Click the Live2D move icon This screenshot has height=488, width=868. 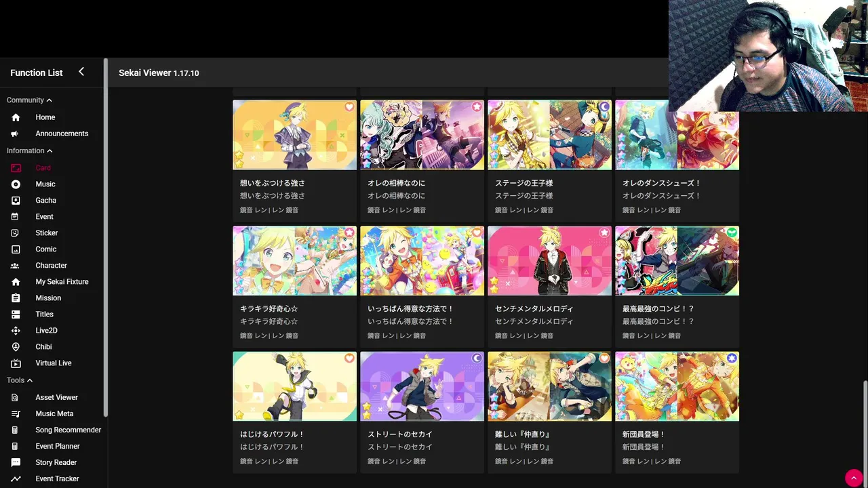click(16, 330)
